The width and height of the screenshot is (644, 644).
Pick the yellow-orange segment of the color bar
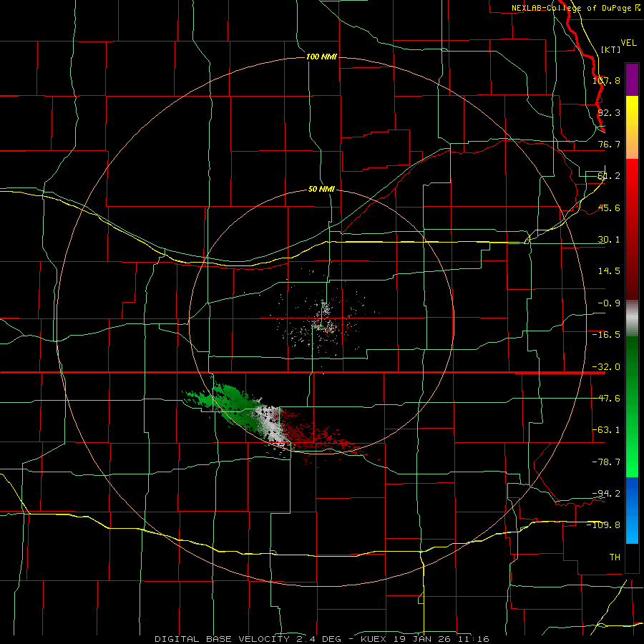pyautogui.click(x=632, y=127)
